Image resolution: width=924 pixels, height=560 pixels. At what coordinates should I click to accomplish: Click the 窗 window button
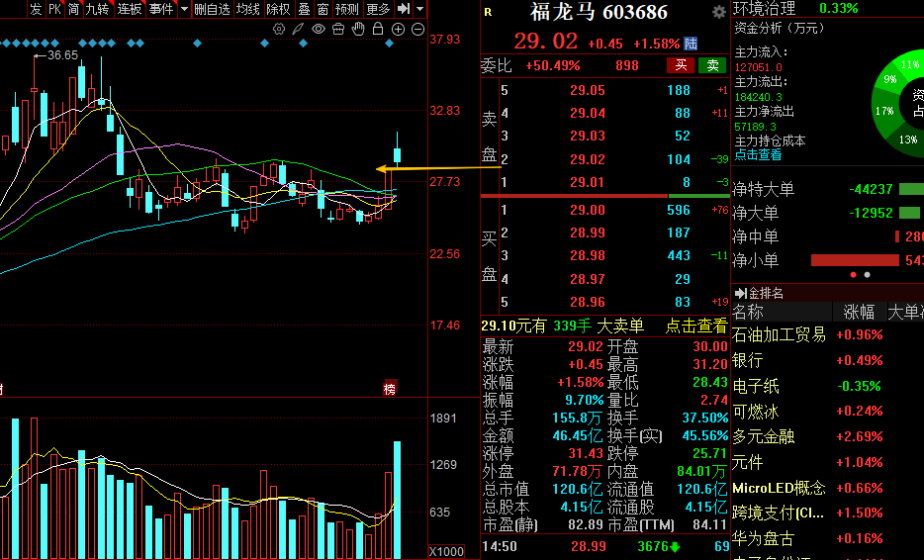[x=323, y=9]
